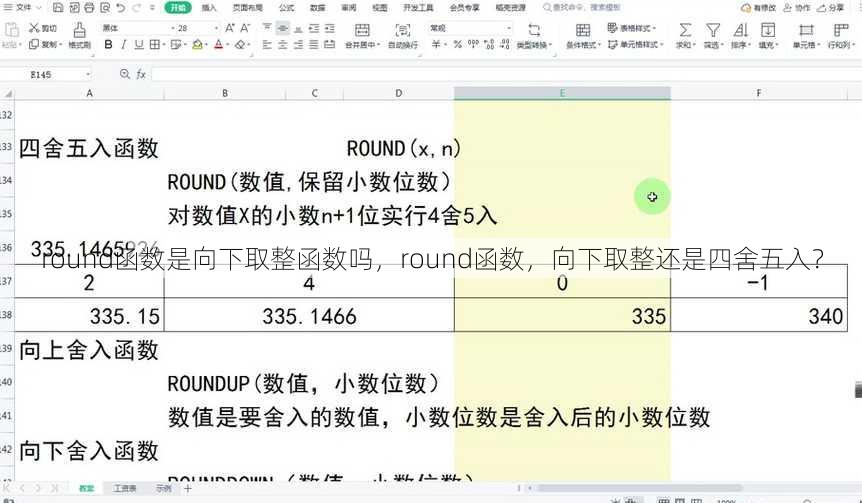862x503 pixels.
Task: Undo the last action
Action: 121,8
